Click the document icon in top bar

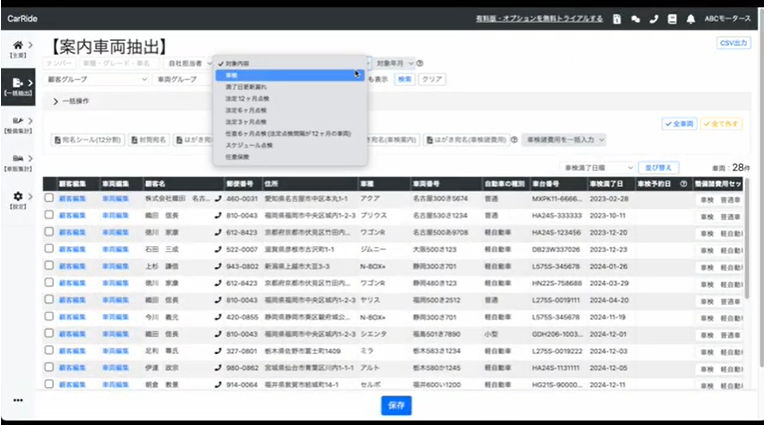pos(617,19)
